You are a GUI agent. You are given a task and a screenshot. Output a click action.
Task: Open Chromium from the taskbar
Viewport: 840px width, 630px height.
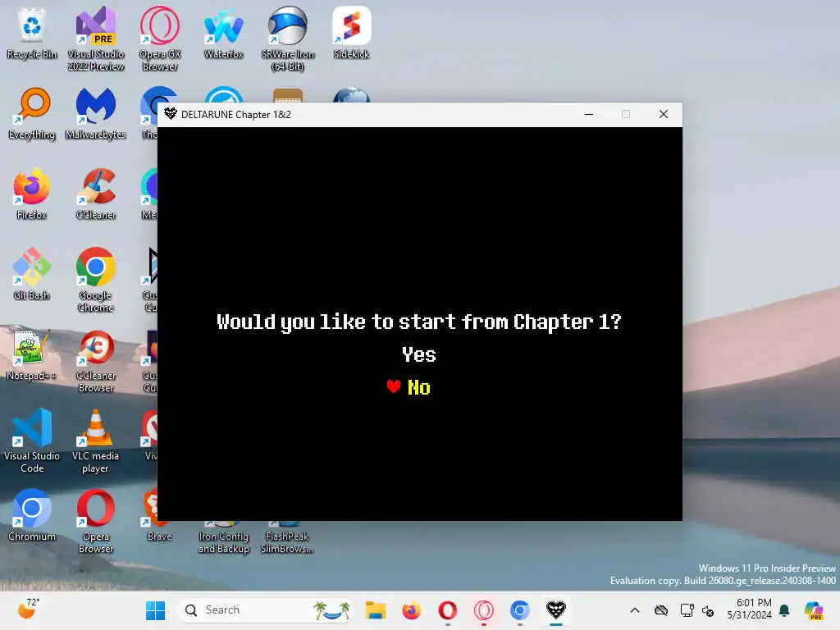click(x=519, y=610)
